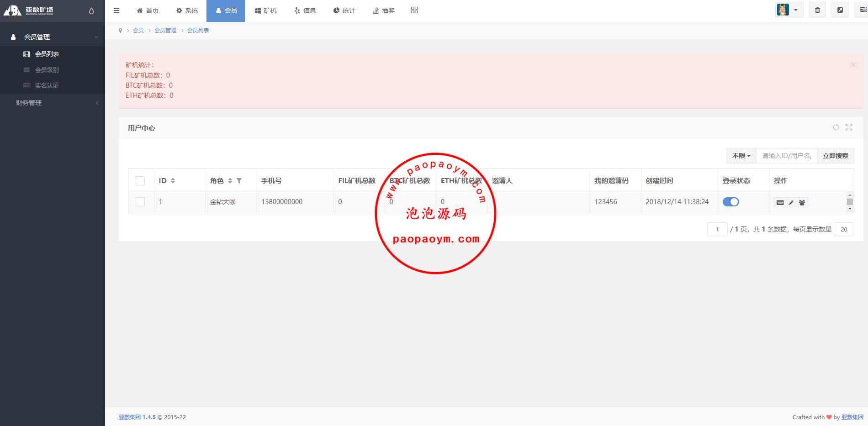Open the user avatar dropdown menu
This screenshot has width=868, height=426.
789,10
